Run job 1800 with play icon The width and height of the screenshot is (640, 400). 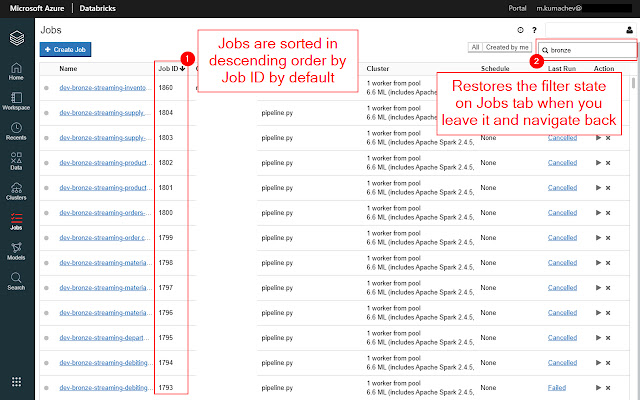click(x=598, y=213)
